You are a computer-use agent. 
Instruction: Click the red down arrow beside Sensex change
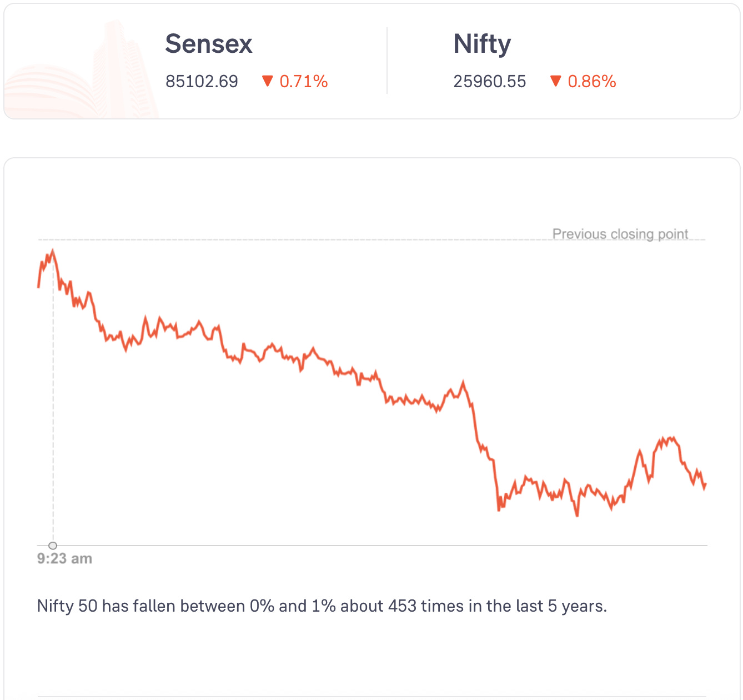click(267, 82)
